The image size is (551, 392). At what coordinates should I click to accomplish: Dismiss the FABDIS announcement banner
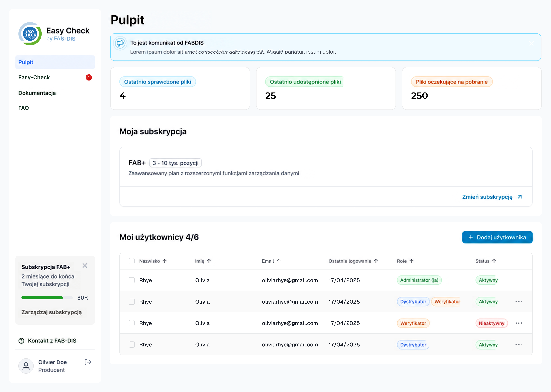(531, 43)
